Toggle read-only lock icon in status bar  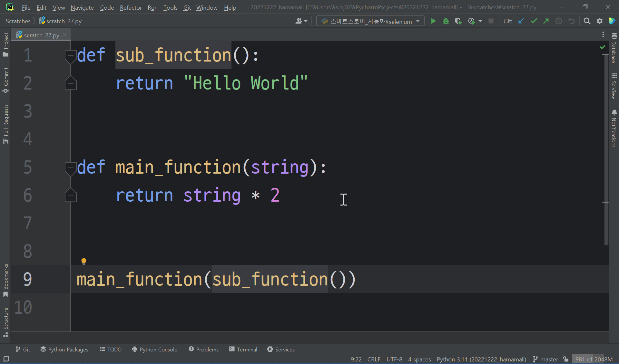point(566,359)
